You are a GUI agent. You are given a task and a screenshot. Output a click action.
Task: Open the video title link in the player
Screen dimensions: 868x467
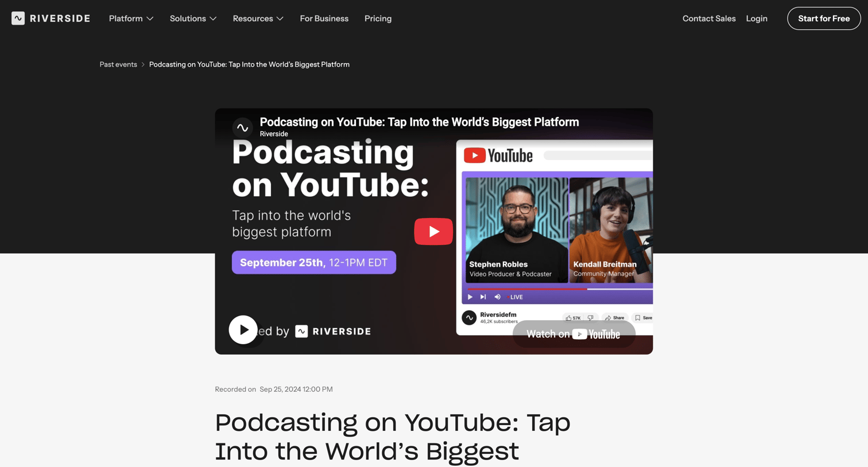point(419,122)
